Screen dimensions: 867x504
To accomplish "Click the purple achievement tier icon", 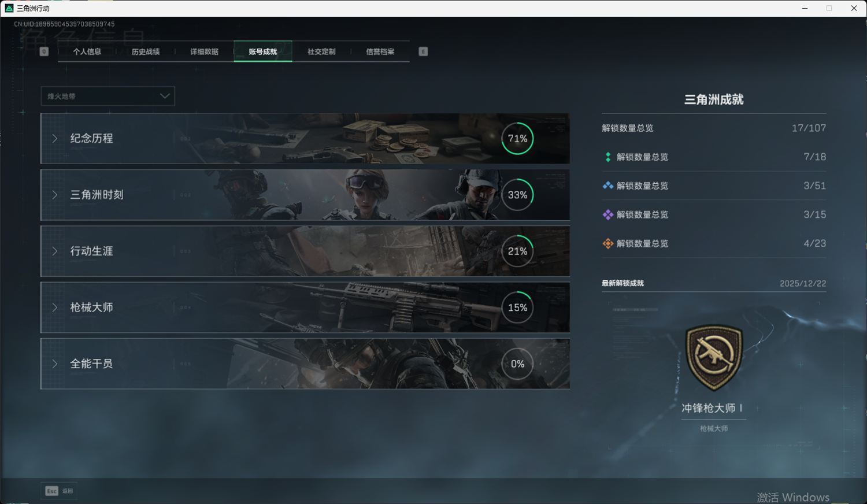I will coord(607,215).
